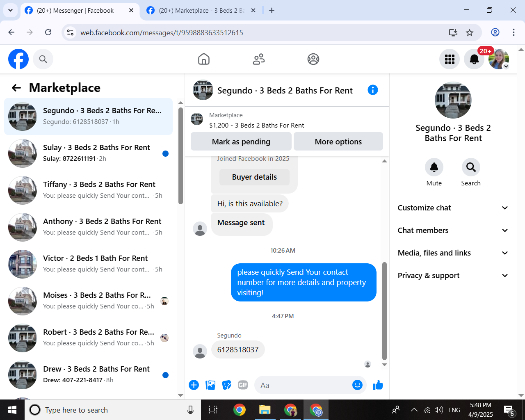525x420 pixels.
Task: Open Drew's conversation in the list
Action: (88, 375)
